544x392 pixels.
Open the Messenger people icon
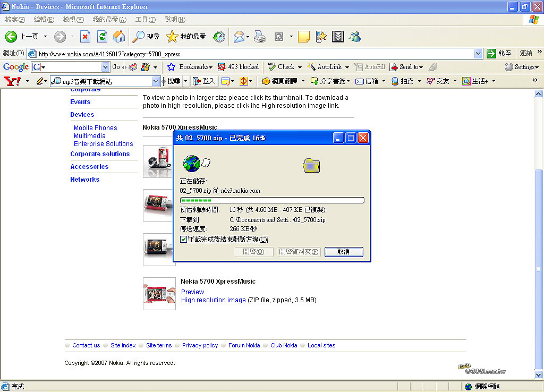[355, 37]
